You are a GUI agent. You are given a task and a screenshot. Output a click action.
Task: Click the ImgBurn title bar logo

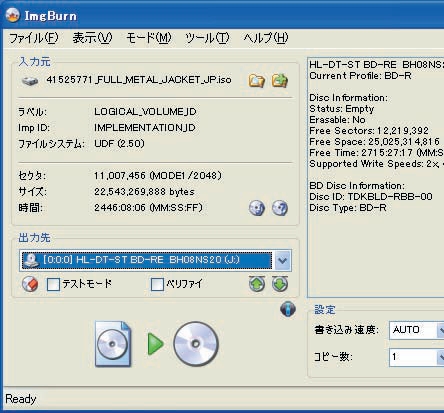(13, 15)
